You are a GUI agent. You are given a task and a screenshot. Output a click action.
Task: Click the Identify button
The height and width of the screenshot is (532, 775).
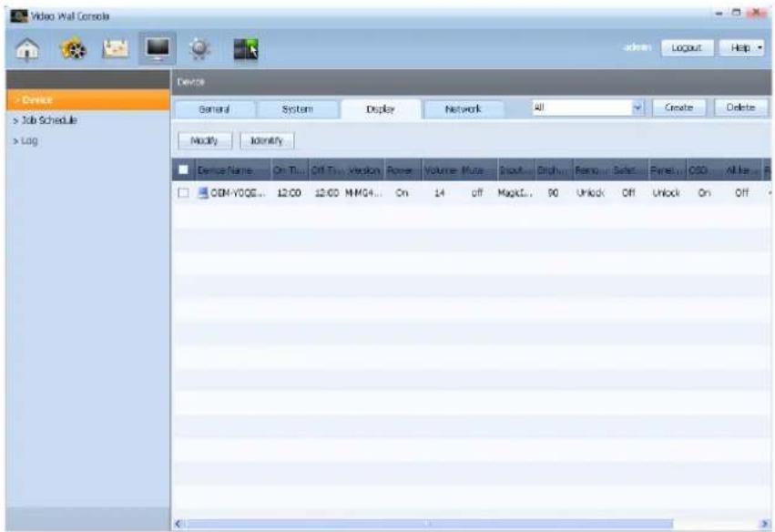(267, 141)
